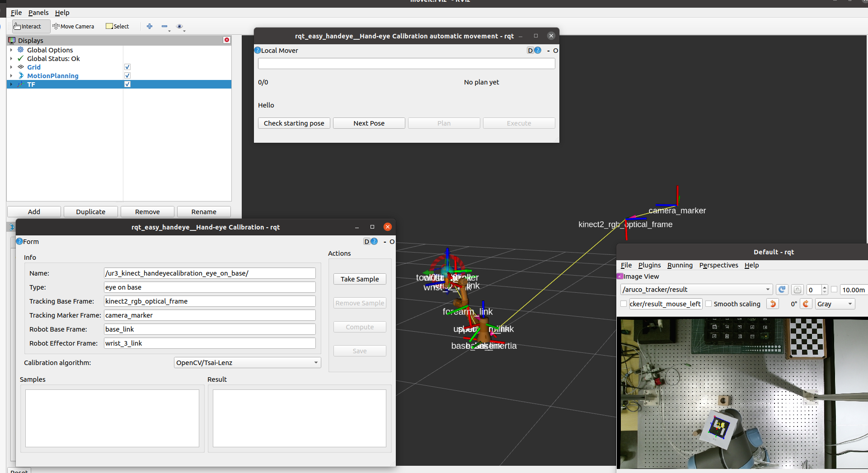Viewport: 868px width, 473px height.
Task: Expand the Global Status tree row
Action: point(11,58)
